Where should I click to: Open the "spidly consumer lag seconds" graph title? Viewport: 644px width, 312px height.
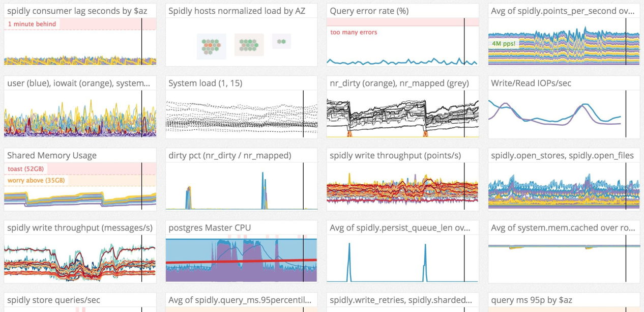tap(77, 11)
